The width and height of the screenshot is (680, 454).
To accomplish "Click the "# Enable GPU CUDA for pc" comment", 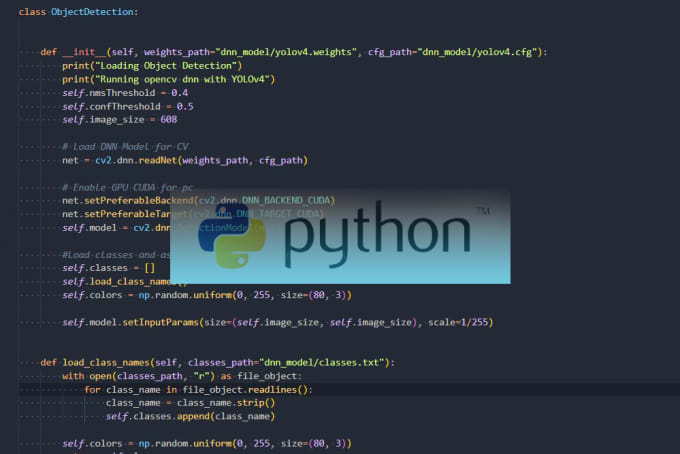I will pyautogui.click(x=128, y=187).
